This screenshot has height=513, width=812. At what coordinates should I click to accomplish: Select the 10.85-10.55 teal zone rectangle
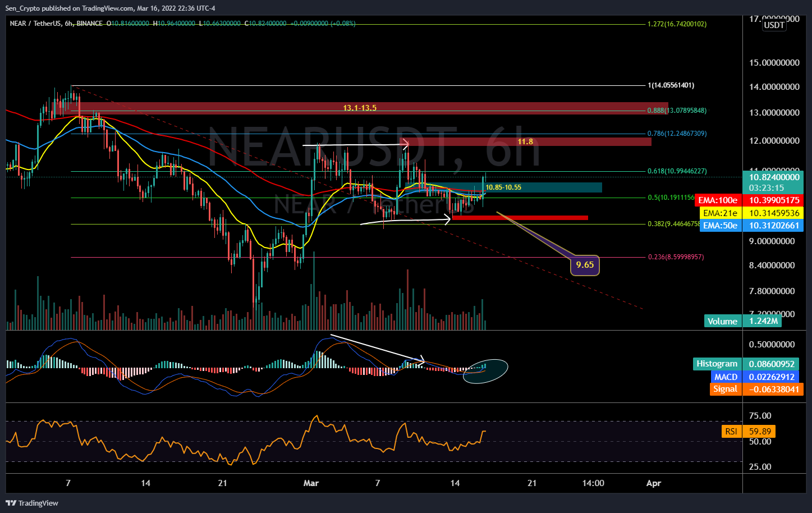point(503,187)
